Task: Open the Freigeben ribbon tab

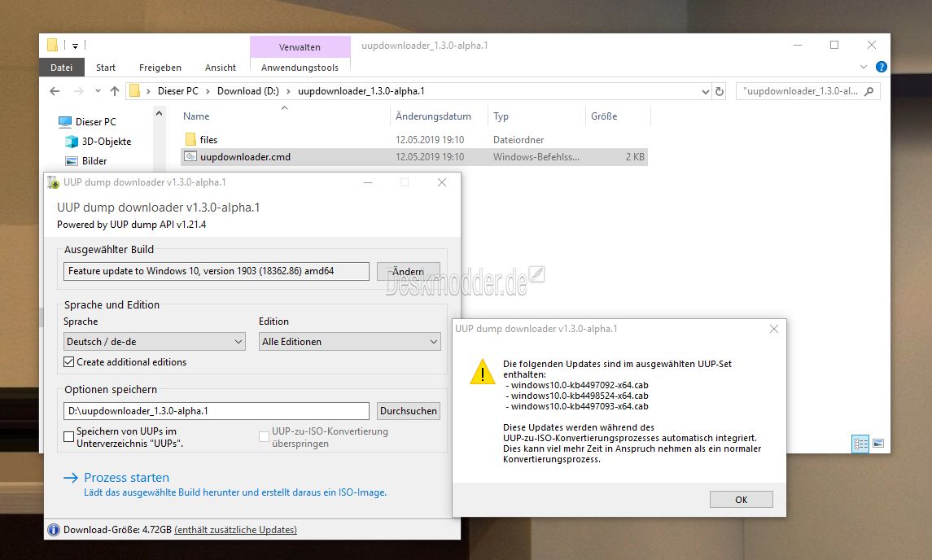Action: [160, 68]
